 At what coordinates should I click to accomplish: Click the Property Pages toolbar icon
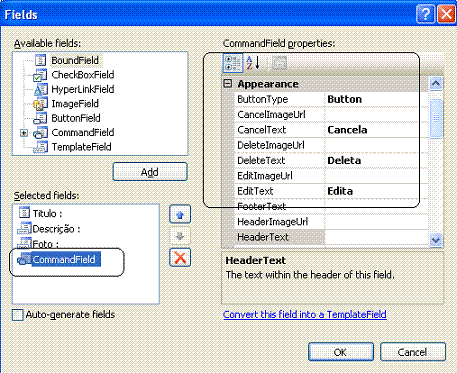279,63
